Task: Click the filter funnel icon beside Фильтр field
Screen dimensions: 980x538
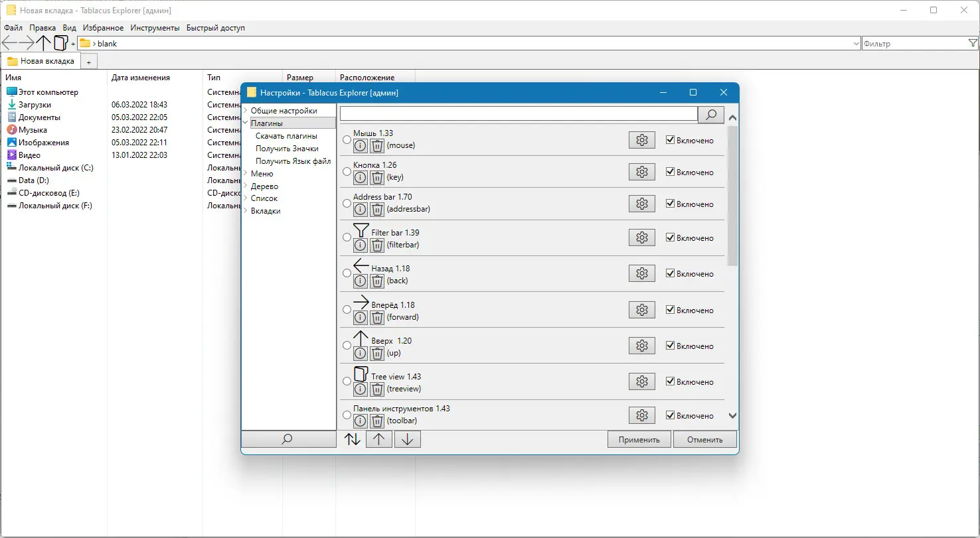Action: (x=973, y=43)
